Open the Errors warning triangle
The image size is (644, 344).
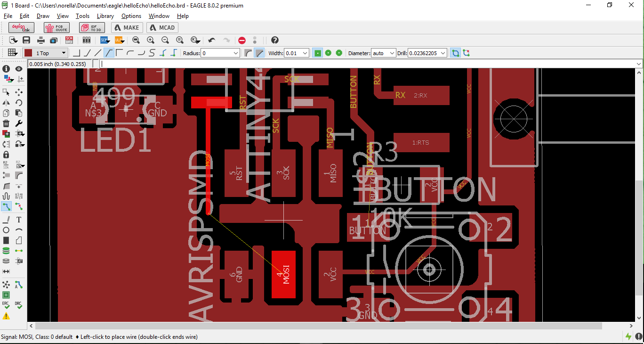click(6, 316)
